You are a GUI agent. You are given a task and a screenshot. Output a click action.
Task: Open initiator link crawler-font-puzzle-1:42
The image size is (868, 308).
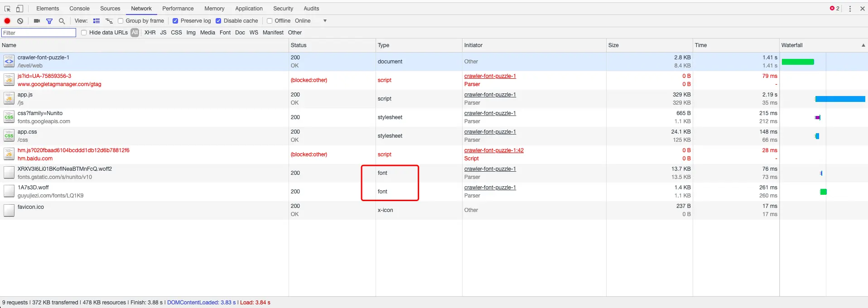tap(494, 150)
